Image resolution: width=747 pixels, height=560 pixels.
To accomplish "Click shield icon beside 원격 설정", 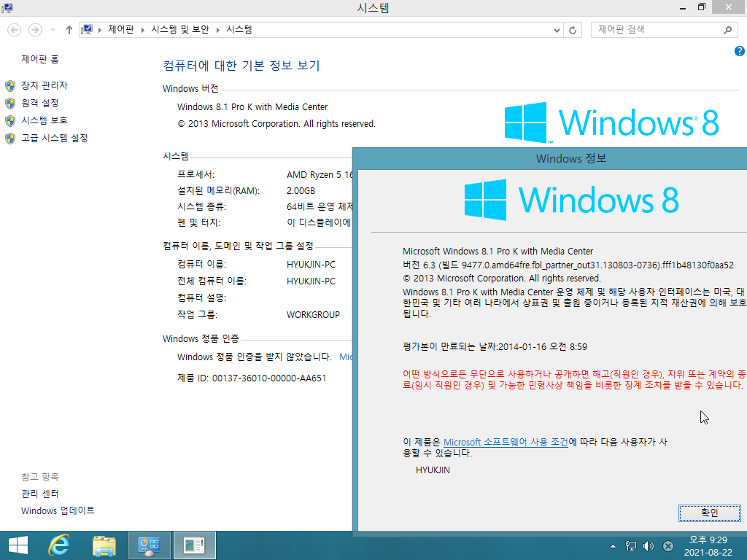I will (10, 104).
